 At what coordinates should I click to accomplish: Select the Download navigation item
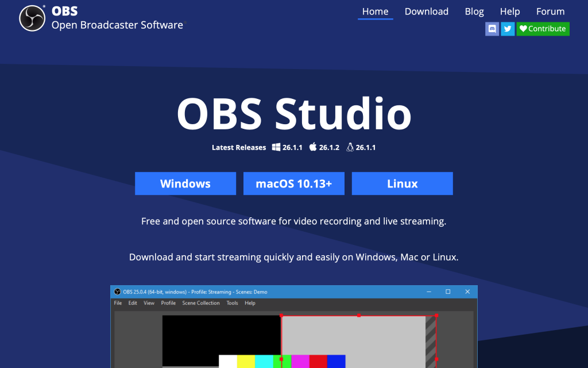427,11
